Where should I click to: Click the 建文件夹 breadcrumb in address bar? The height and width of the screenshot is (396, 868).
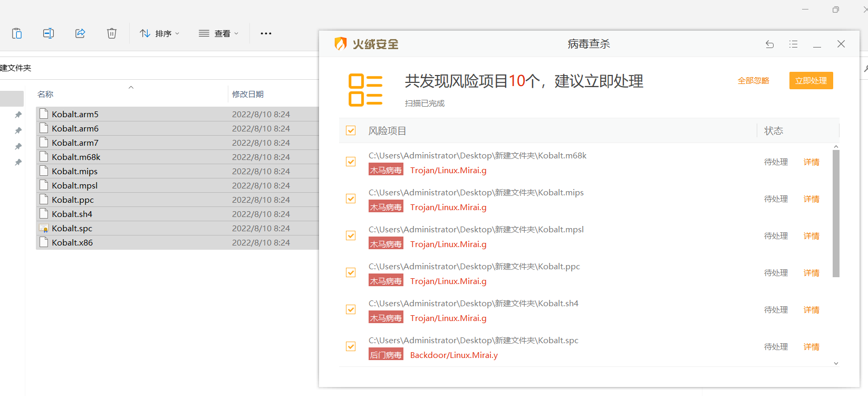coord(15,68)
